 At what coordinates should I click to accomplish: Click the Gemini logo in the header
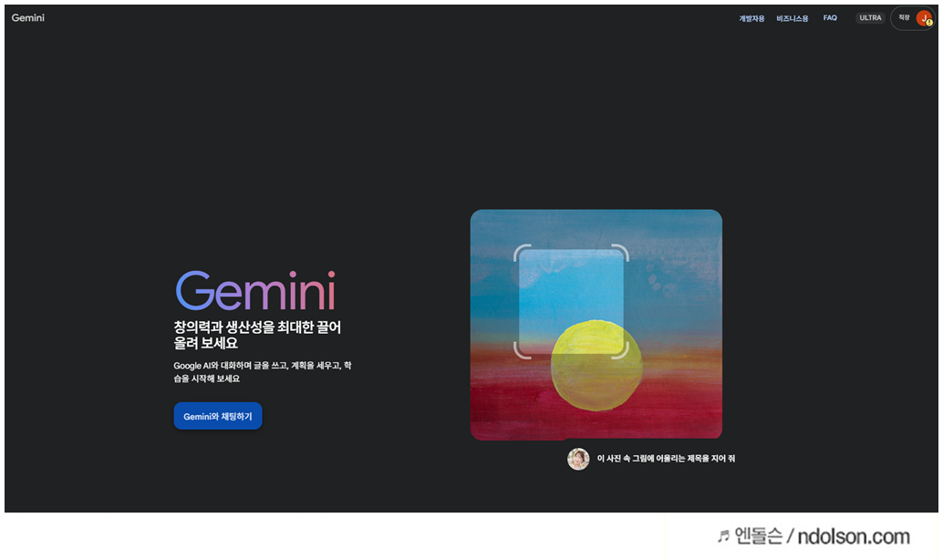[27, 17]
